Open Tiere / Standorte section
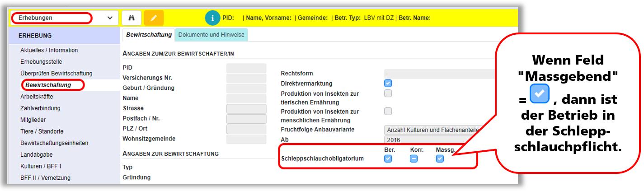644x191 pixels. point(42,131)
